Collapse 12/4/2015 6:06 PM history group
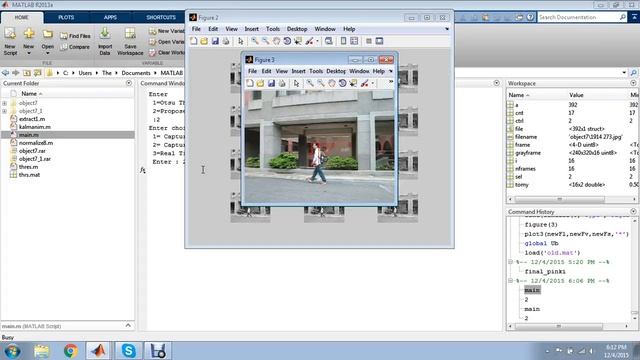This screenshot has height=360, width=640. pyautogui.click(x=510, y=281)
